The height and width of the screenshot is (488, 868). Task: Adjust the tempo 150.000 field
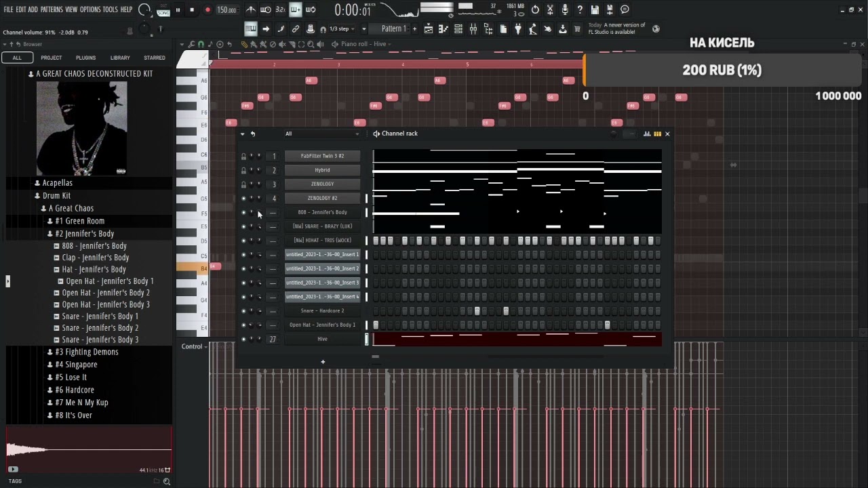tap(227, 10)
